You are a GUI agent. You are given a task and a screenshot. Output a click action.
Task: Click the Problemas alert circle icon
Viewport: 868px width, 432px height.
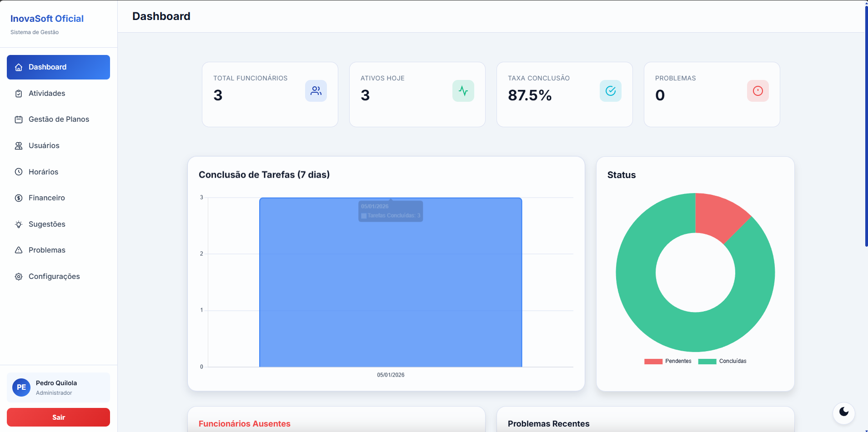click(x=758, y=90)
